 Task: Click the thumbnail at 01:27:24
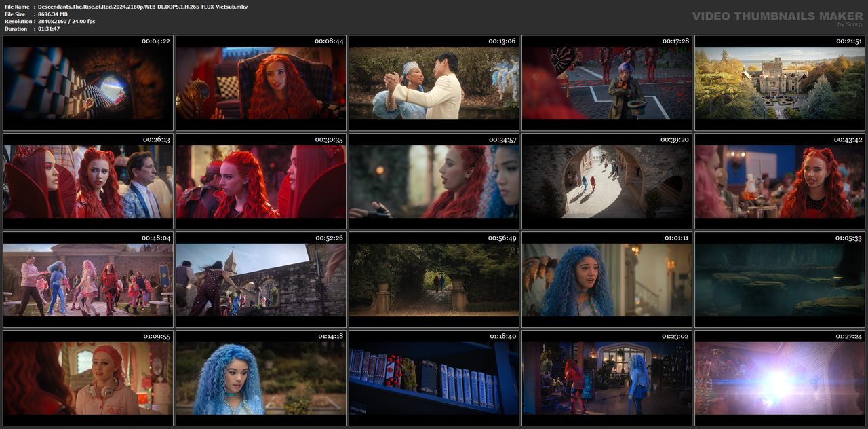(780, 378)
